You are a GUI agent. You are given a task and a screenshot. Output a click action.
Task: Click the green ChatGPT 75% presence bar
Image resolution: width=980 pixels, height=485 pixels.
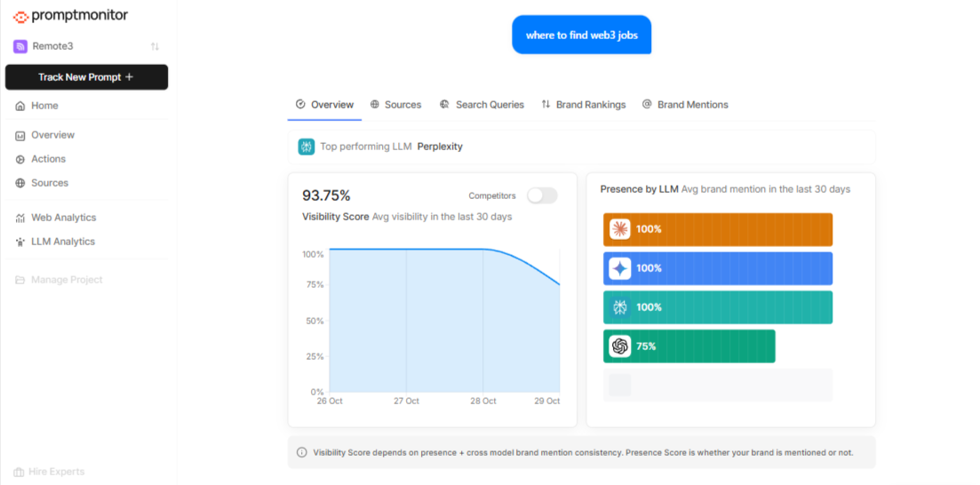coord(689,346)
